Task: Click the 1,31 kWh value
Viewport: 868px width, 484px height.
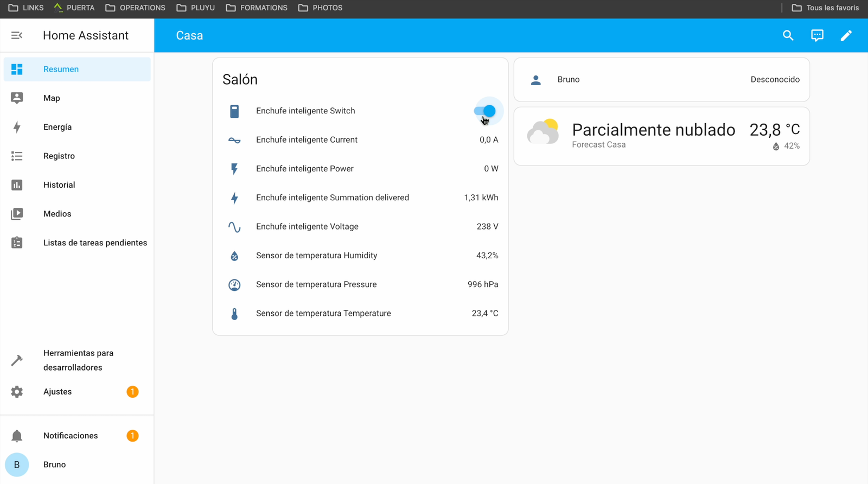Action: click(x=481, y=198)
